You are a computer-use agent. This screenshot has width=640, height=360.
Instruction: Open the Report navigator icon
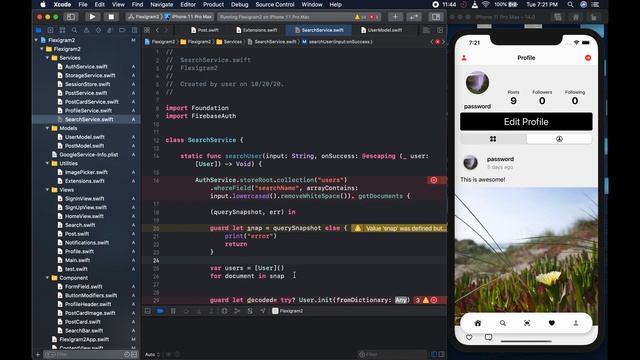coord(134,30)
